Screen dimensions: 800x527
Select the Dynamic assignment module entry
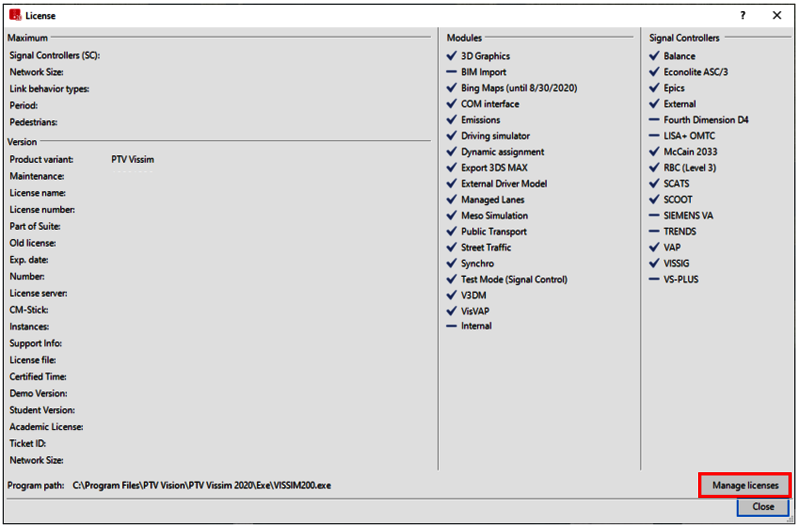click(x=502, y=152)
